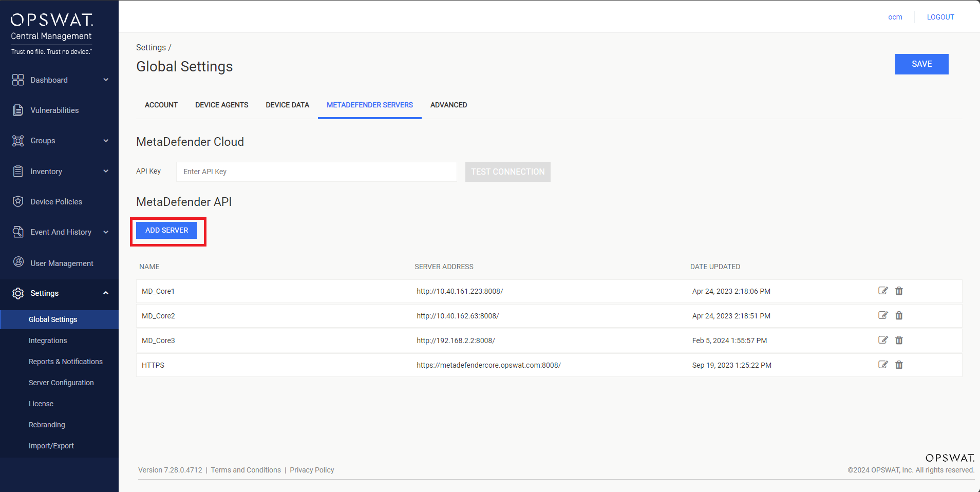The image size is (980, 492).
Task: Edit the MD_Core3 server entry
Action: [883, 340]
